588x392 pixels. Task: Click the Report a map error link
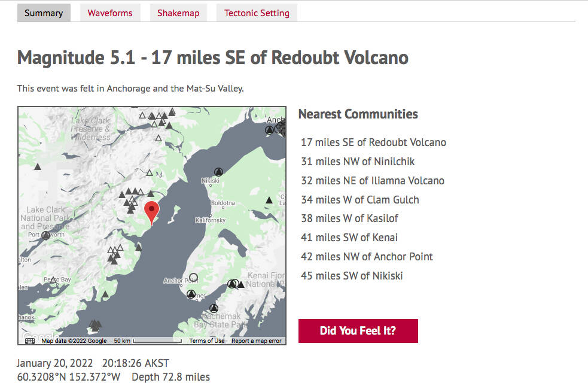[x=256, y=341]
